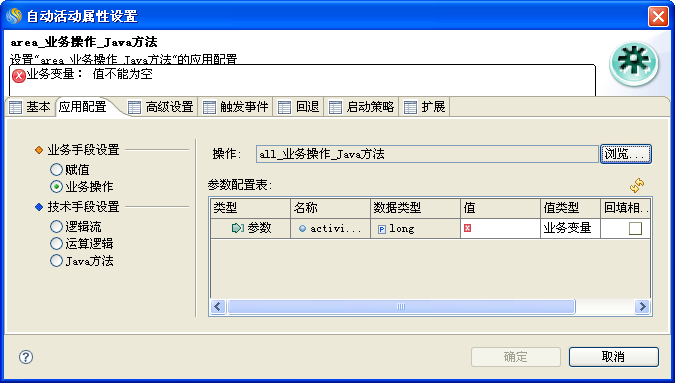Click the blue dot icon next to activi...
The image size is (675, 383).
[x=302, y=229]
